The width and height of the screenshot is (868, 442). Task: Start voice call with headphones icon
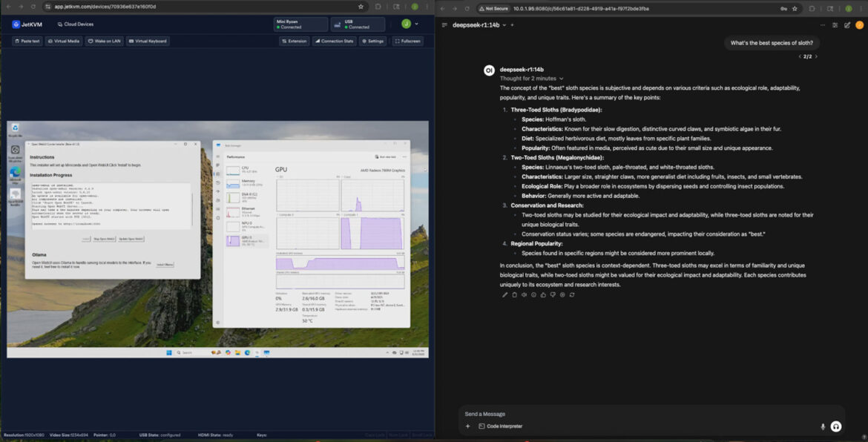836,426
